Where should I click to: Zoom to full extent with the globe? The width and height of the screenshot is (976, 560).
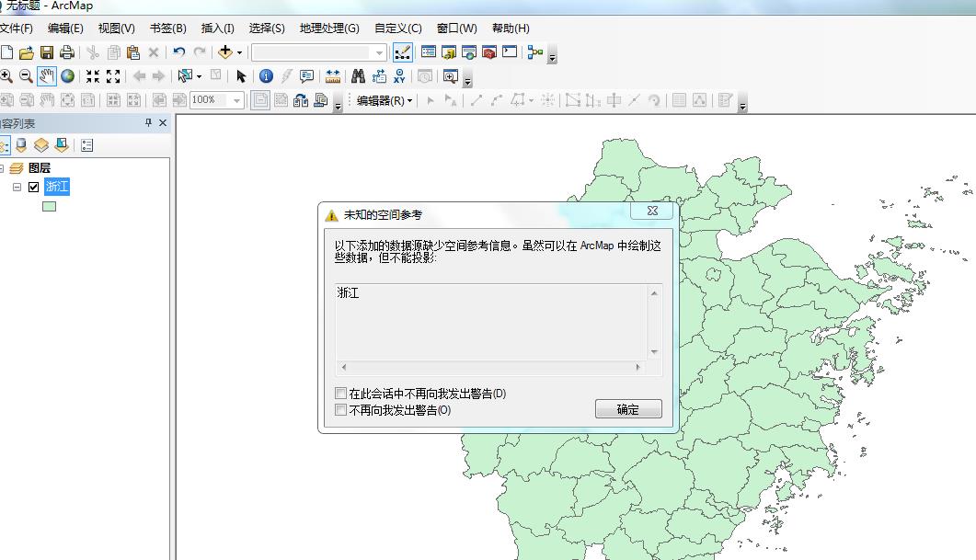click(67, 76)
